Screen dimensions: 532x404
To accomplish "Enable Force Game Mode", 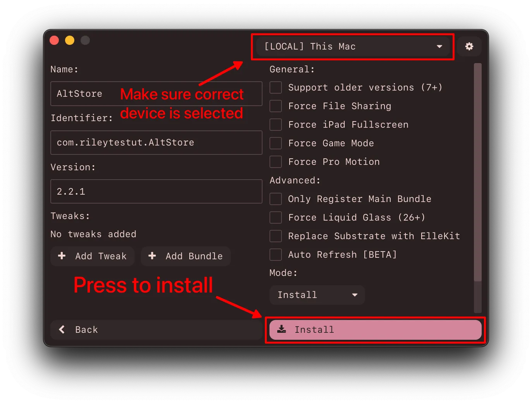I will [x=275, y=143].
